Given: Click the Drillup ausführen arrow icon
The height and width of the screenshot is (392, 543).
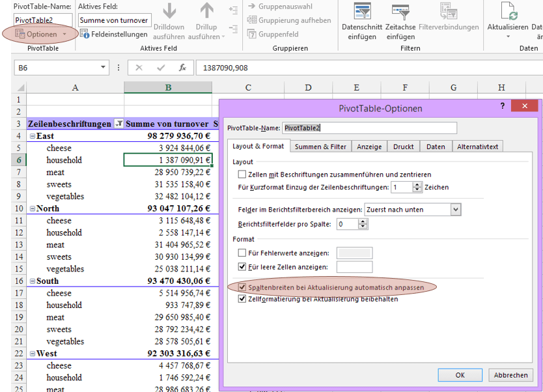Looking at the screenshot, I should [x=206, y=12].
